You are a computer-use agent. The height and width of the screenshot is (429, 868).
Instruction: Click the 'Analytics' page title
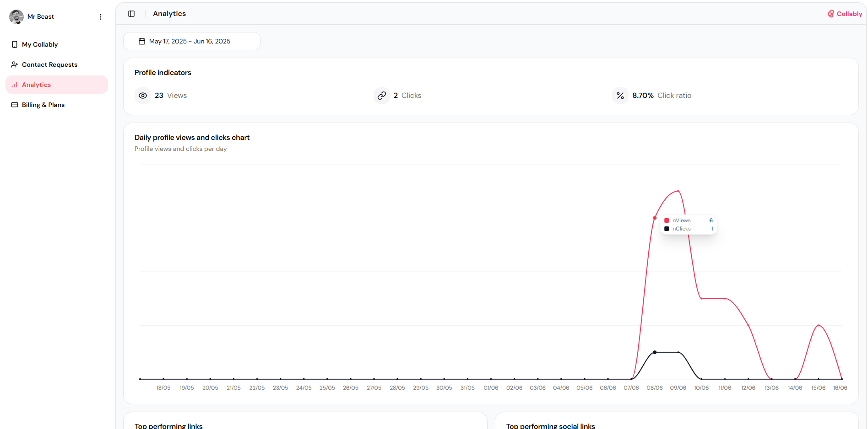[169, 14]
